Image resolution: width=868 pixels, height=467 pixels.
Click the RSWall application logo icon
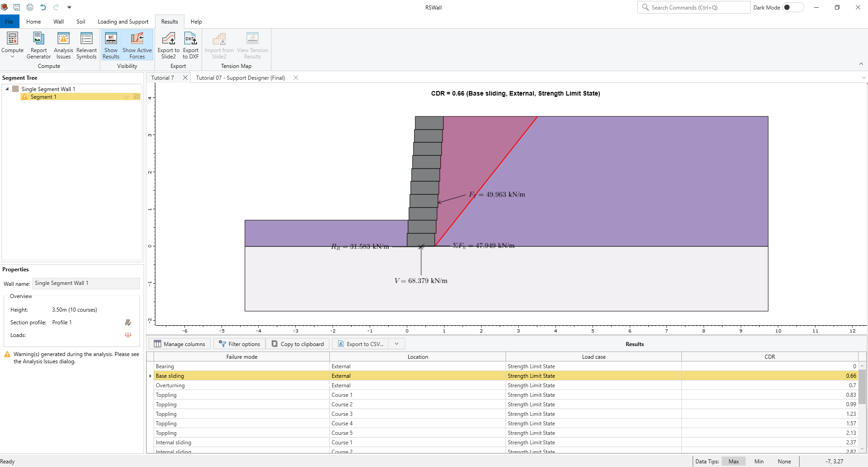point(5,7)
